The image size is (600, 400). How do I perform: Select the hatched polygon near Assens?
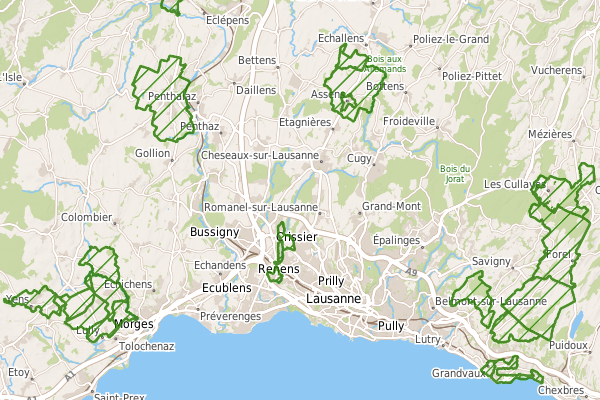point(354,82)
